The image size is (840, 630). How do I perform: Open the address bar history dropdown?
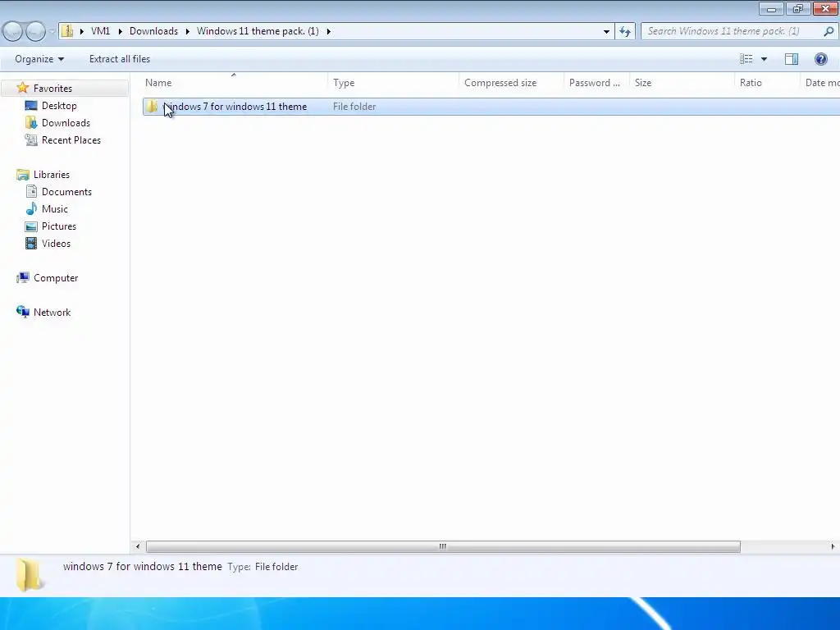coord(606,32)
